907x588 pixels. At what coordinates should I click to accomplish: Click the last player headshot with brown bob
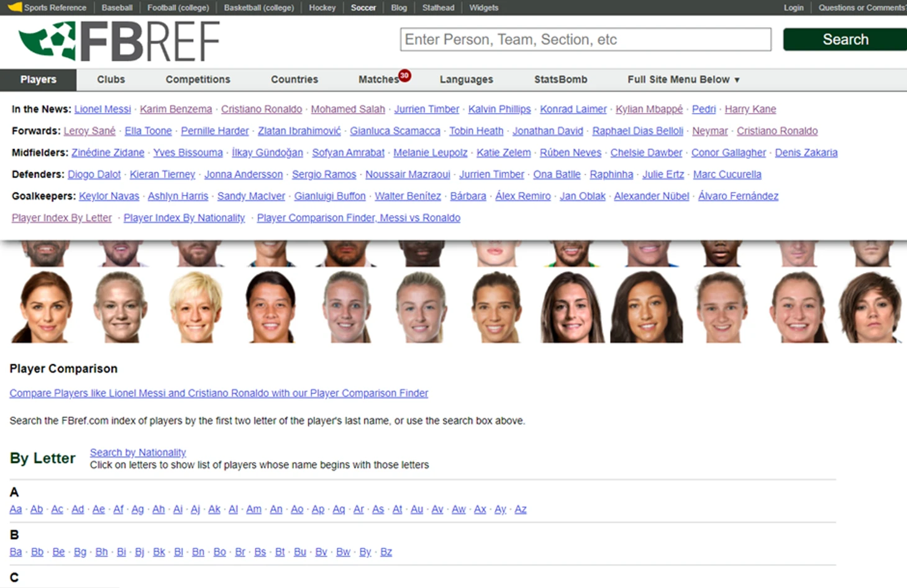point(870,307)
